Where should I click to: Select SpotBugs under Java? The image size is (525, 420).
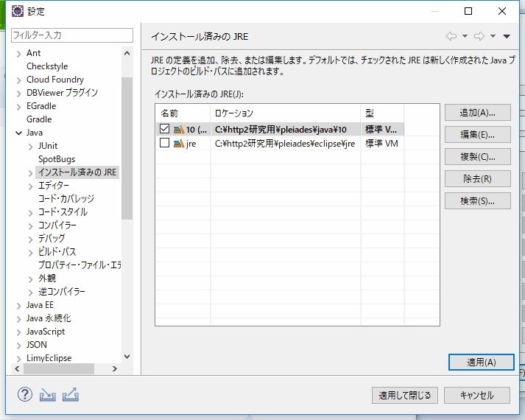(x=57, y=159)
